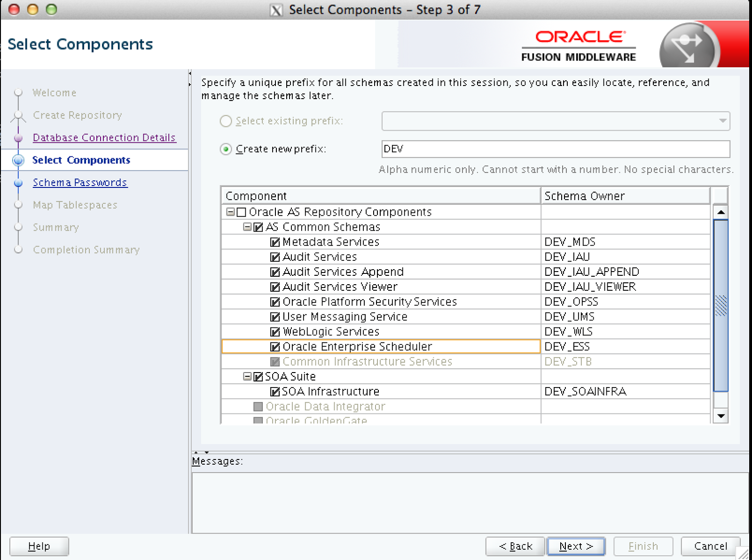Toggle Oracle AS Repository Components checkbox
Screen dimensions: 752x560
pyautogui.click(x=242, y=212)
